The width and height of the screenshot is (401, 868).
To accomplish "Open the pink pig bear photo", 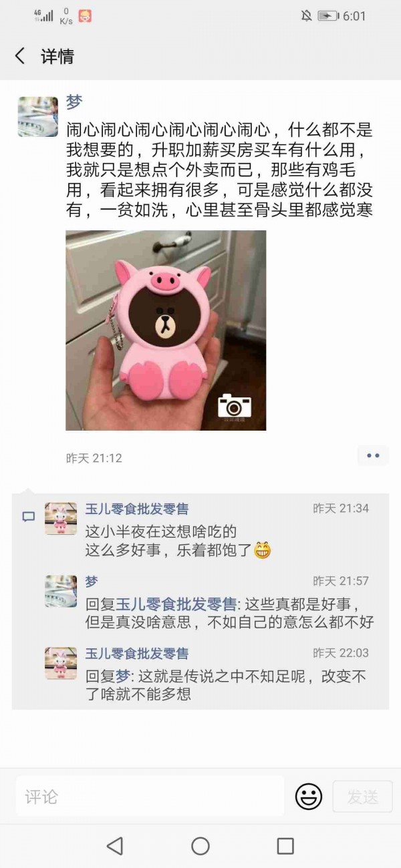I will point(166,331).
